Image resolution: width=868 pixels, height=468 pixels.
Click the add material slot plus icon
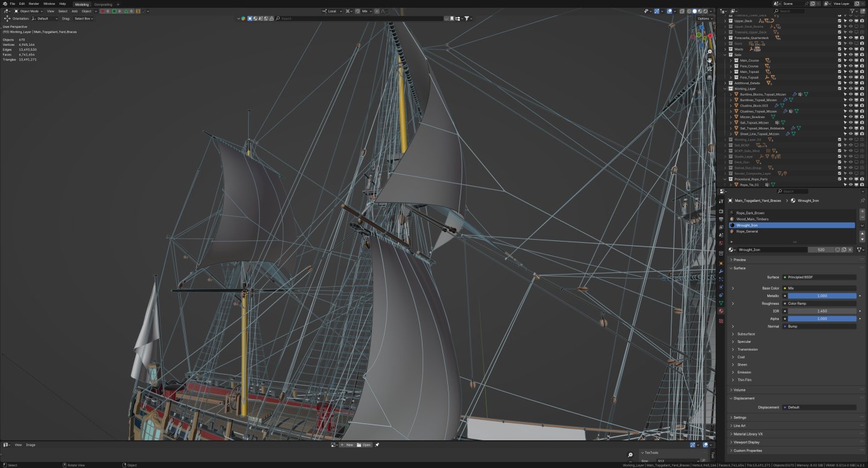click(863, 212)
